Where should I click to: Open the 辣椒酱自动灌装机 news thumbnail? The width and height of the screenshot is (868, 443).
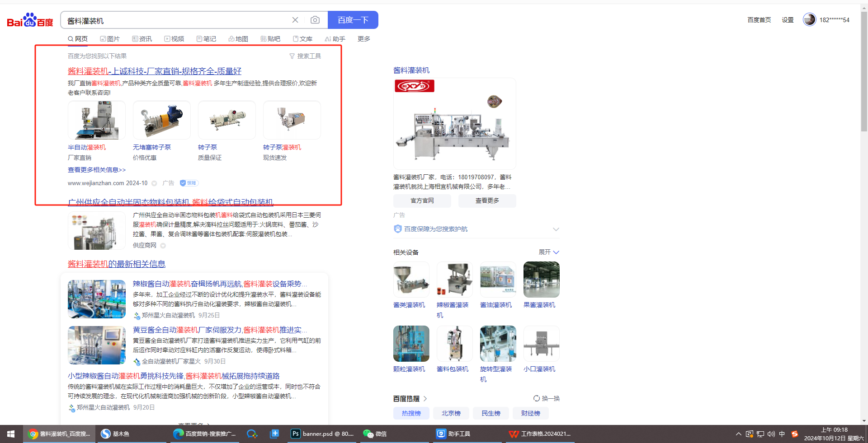pos(97,299)
